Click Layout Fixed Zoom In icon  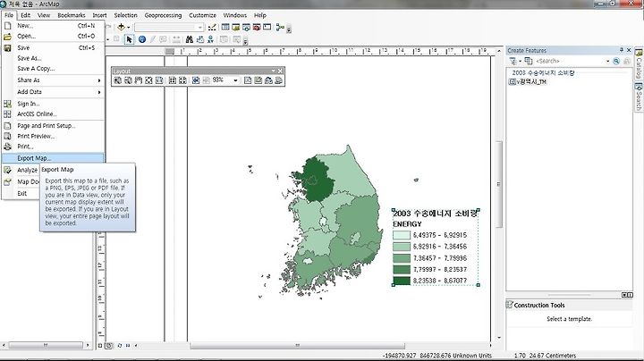(173, 80)
